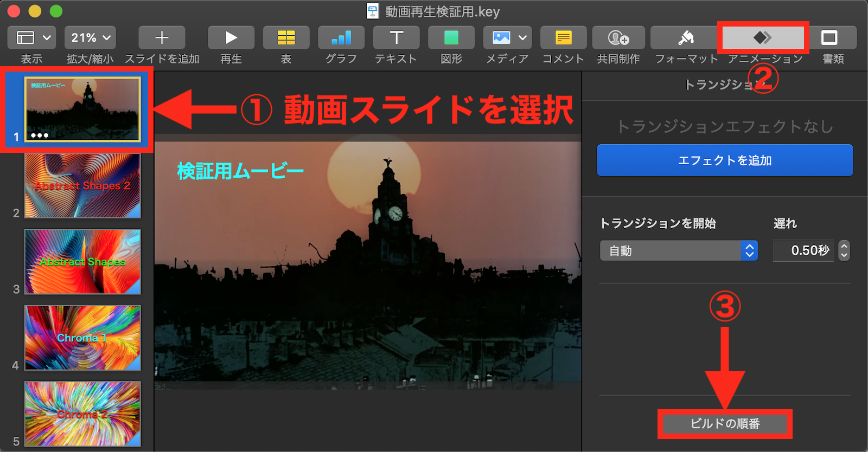Select the Abstract Shapes 2 slide thumbnail
Image resolution: width=868 pixels, height=452 pixels.
tap(82, 186)
